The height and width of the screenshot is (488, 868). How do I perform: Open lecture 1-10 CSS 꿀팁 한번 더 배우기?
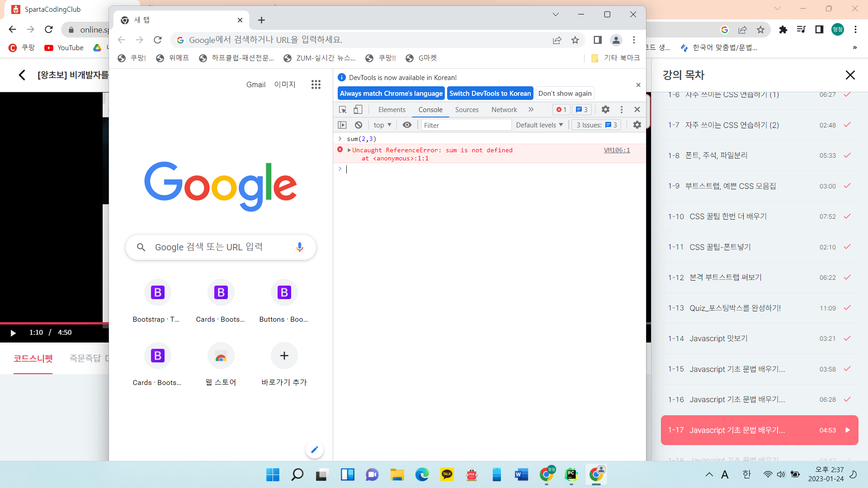click(x=759, y=217)
